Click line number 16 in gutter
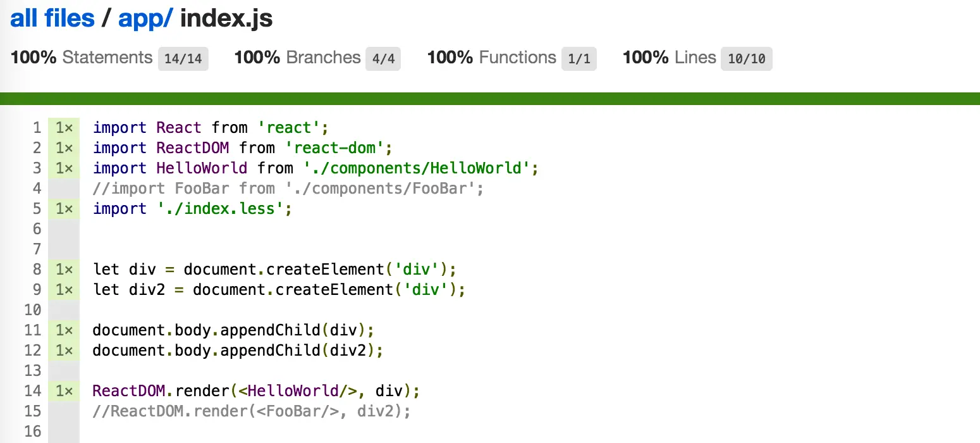This screenshot has height=443, width=980. pyautogui.click(x=32, y=432)
